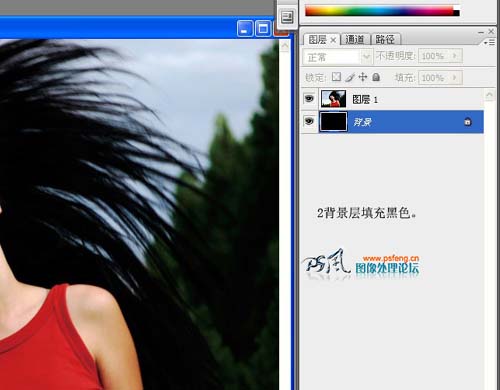Close the 图层 tab with its x

pyautogui.click(x=333, y=40)
